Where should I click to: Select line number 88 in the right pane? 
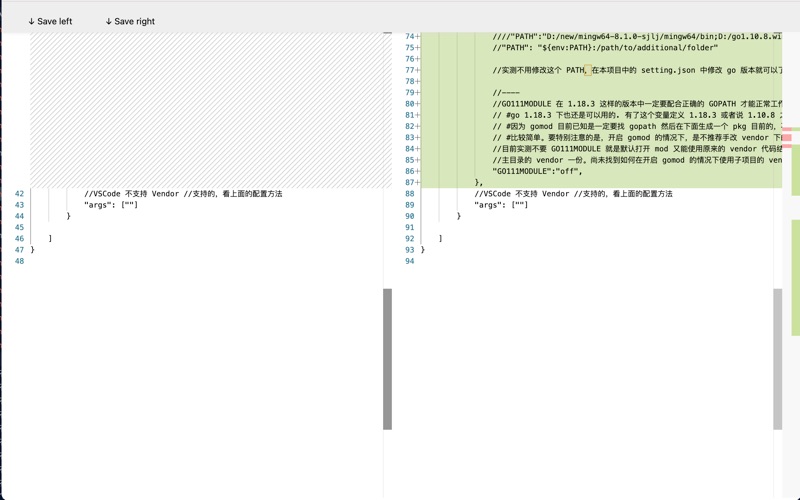(409, 194)
